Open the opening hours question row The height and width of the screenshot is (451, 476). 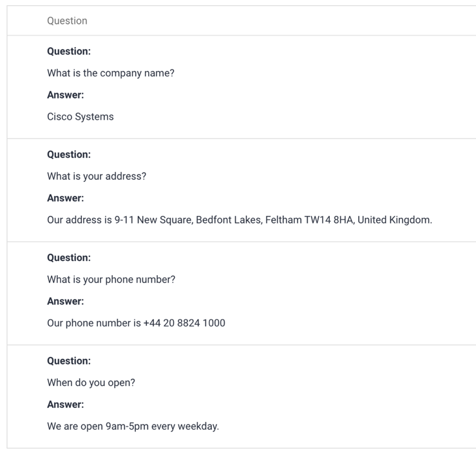242,397
